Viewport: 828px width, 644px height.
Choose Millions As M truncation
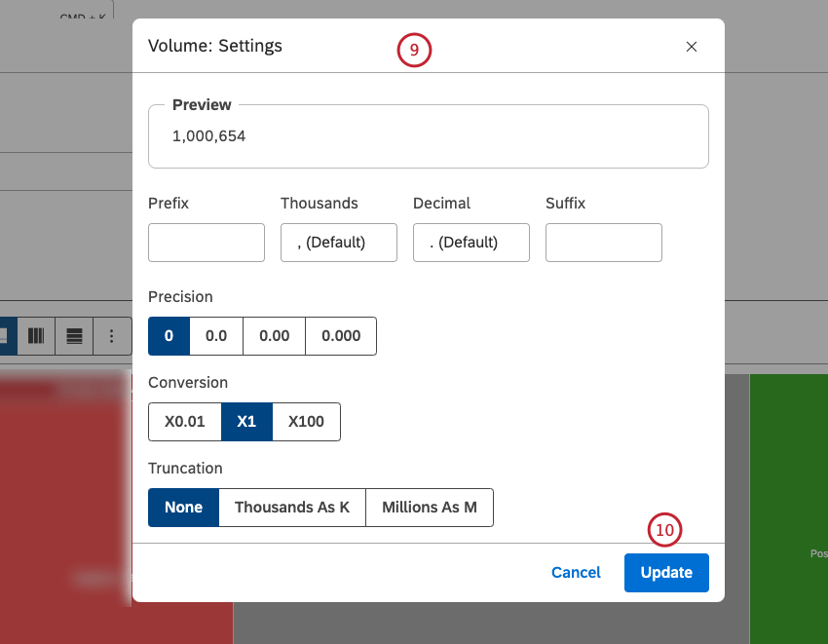(x=429, y=508)
